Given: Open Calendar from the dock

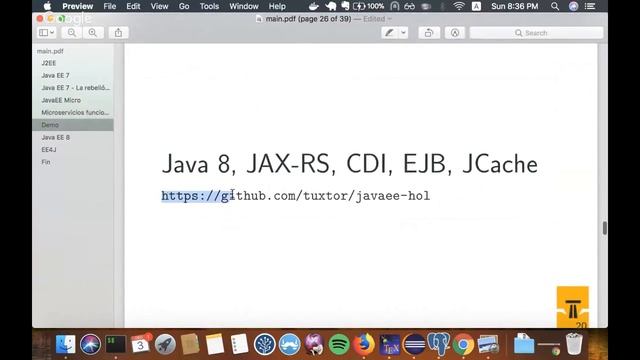Looking at the screenshot, I should 140,344.
